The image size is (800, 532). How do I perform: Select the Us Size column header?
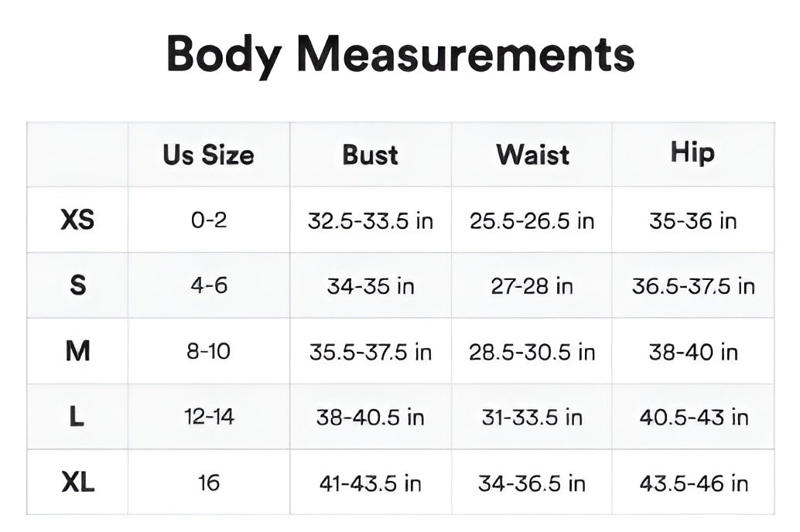point(208,155)
